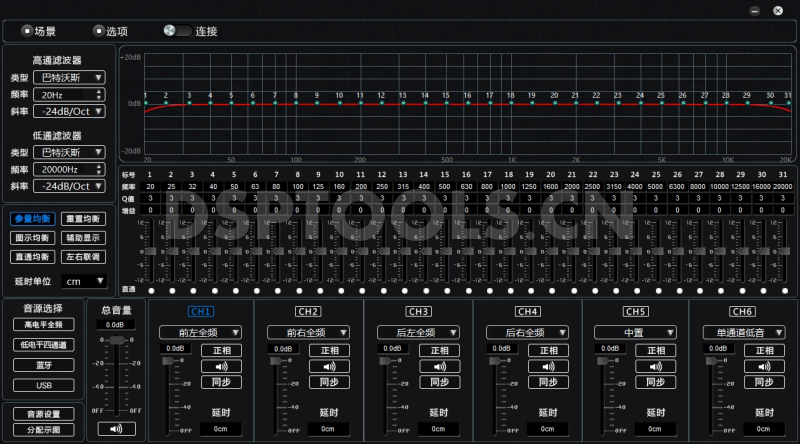Mute CH3 with its speaker button
This screenshot has width=800, height=444.
(x=439, y=366)
